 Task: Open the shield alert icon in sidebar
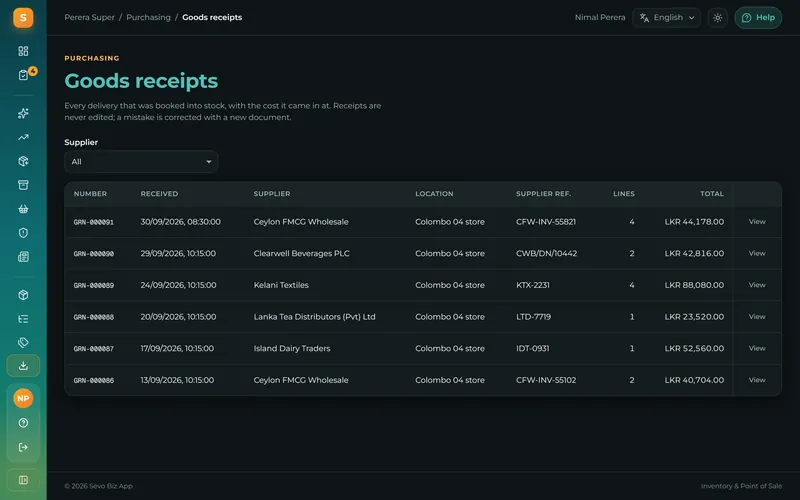click(23, 233)
